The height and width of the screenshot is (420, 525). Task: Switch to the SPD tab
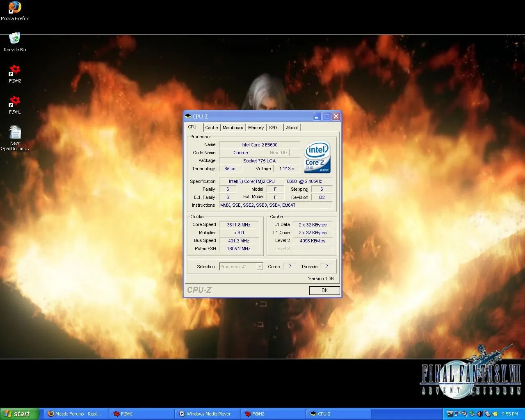pyautogui.click(x=273, y=128)
